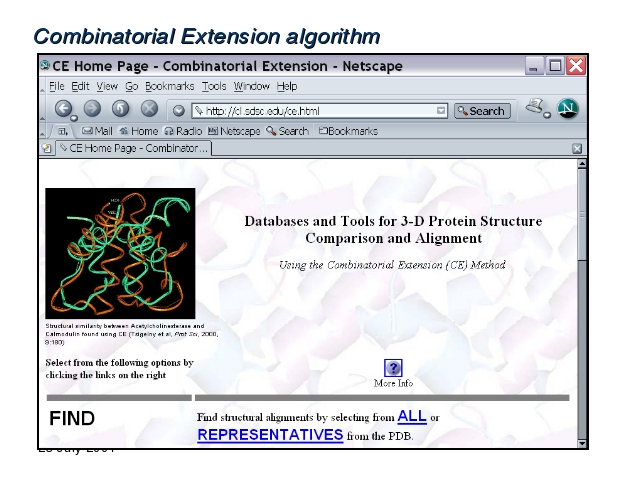Open the Bookmarks folder in personal toolbar
This screenshot has height=480, width=640.
coord(348,131)
